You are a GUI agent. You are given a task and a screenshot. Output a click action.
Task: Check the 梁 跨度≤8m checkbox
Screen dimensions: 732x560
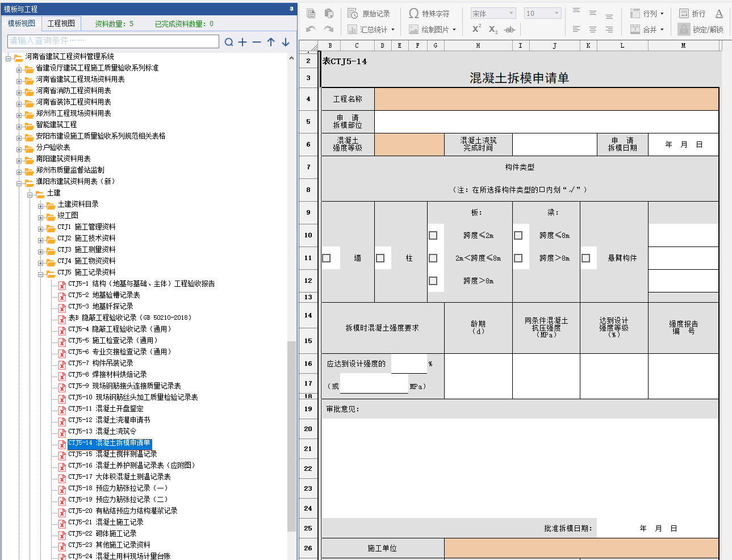(518, 235)
